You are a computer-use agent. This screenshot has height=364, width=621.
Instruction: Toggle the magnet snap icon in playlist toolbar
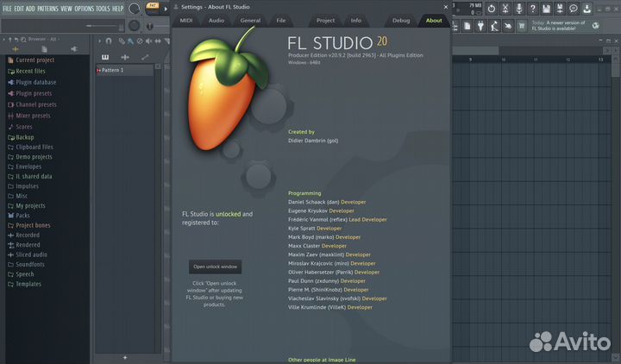tap(109, 41)
